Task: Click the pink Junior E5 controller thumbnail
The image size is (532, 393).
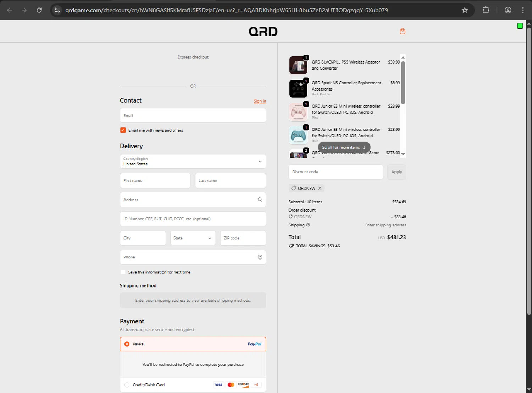Action: tap(298, 112)
